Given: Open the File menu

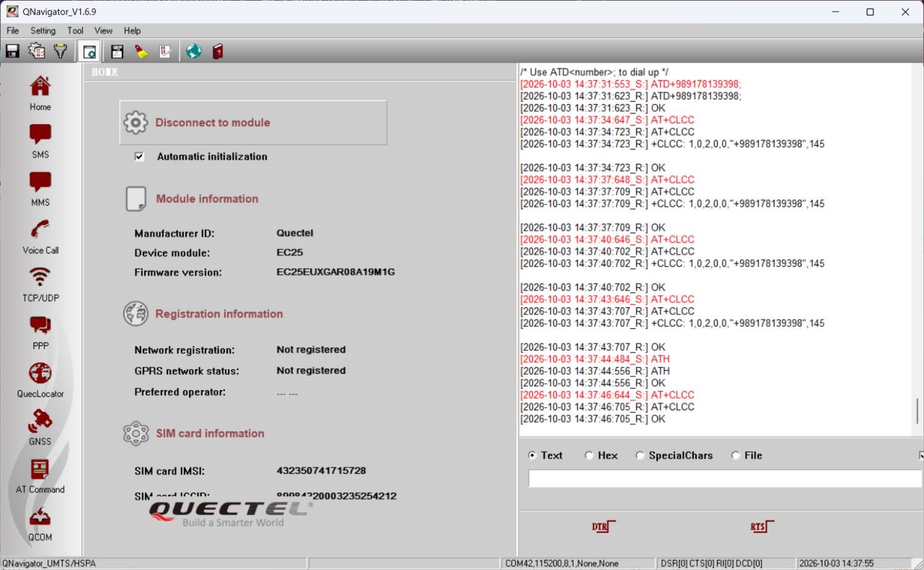Looking at the screenshot, I should pos(12,30).
